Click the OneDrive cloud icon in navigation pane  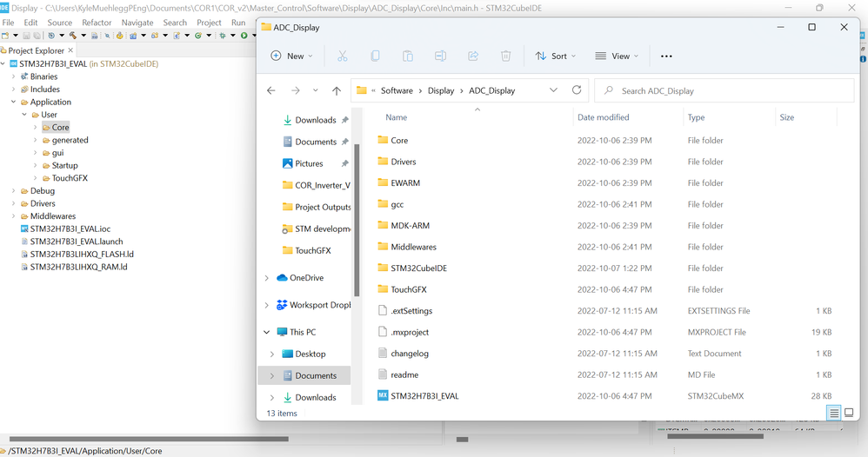282,278
